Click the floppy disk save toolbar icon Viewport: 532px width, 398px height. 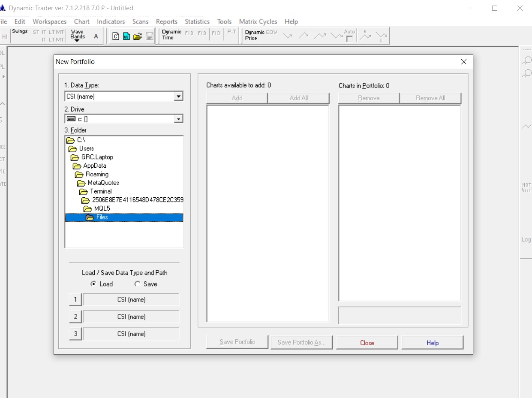pos(149,36)
